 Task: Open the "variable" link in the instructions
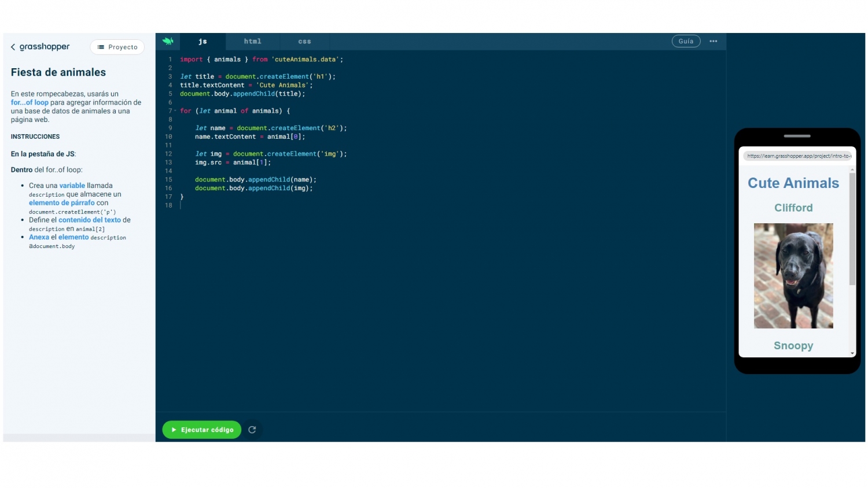(72, 186)
